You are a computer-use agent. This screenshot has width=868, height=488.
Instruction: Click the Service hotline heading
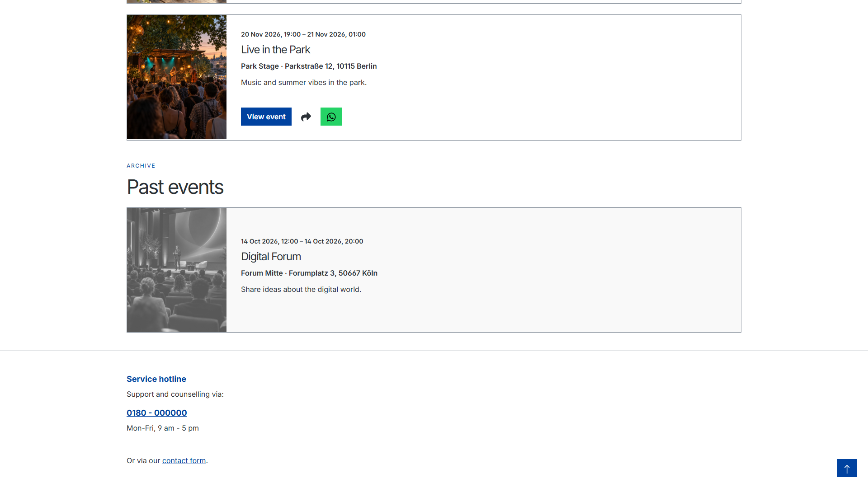pos(156,379)
